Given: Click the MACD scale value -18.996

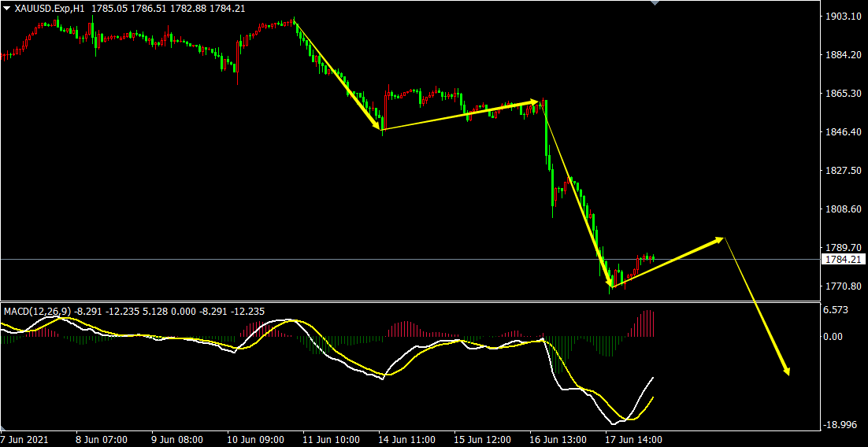Looking at the screenshot, I should point(839,425).
